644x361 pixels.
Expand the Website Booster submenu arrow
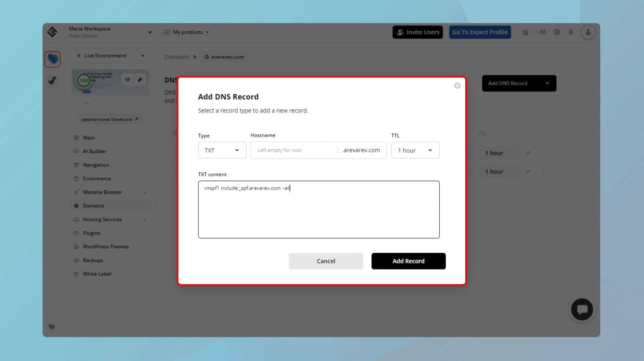145,192
